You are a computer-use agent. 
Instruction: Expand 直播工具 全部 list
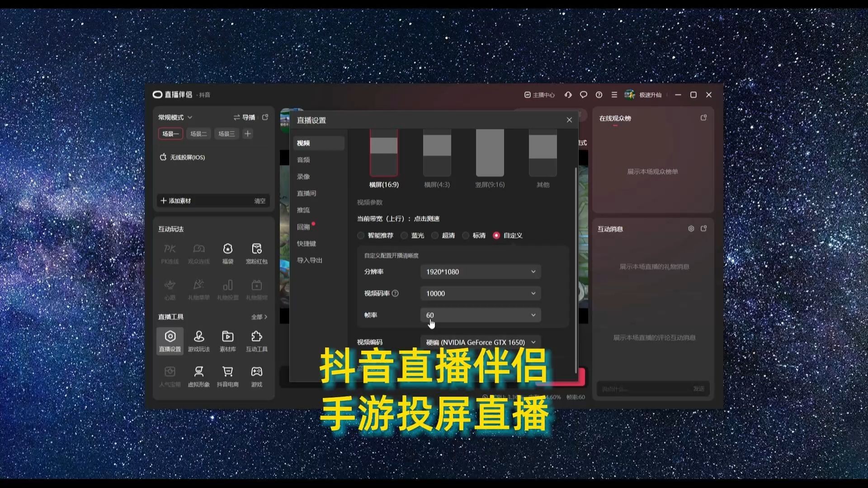pos(259,317)
